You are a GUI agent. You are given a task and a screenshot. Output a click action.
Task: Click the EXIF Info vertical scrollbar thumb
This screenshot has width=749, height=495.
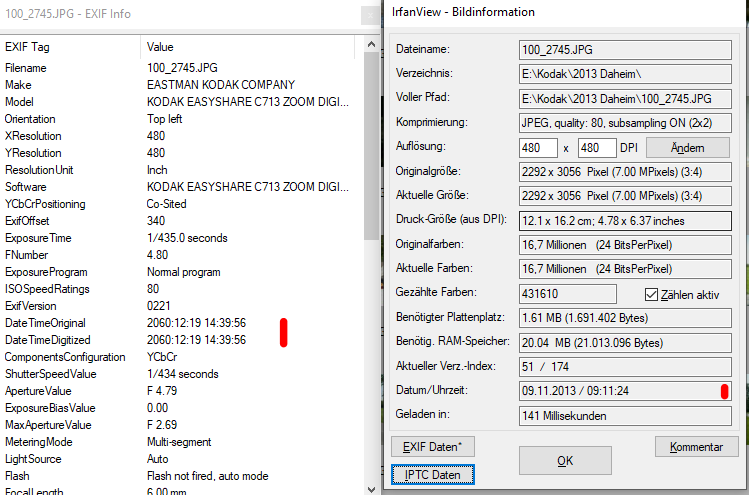pyautogui.click(x=372, y=146)
